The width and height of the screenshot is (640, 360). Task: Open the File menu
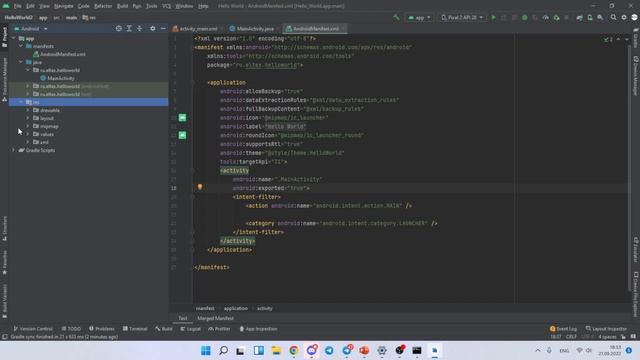coord(18,6)
